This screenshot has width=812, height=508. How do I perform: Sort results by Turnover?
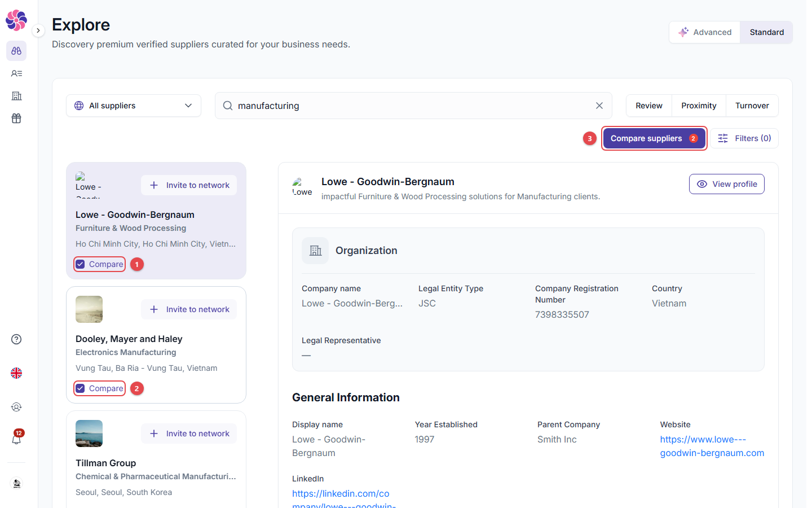(x=752, y=106)
